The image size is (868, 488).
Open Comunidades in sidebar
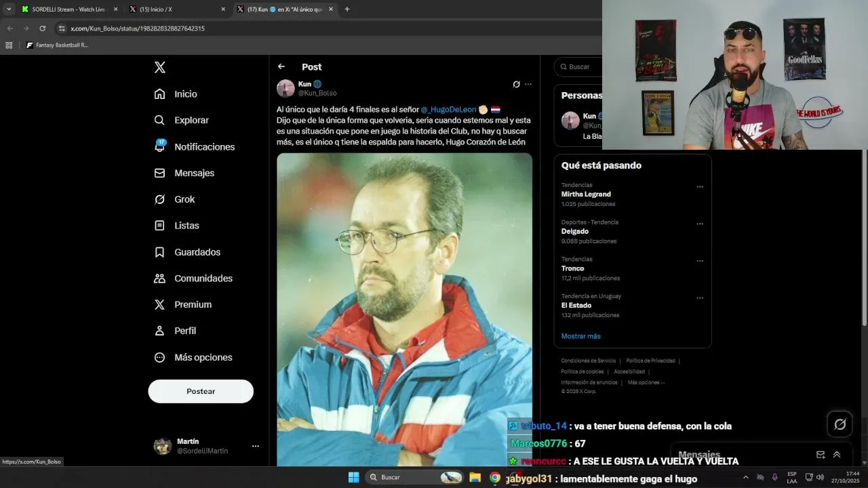[193, 279]
